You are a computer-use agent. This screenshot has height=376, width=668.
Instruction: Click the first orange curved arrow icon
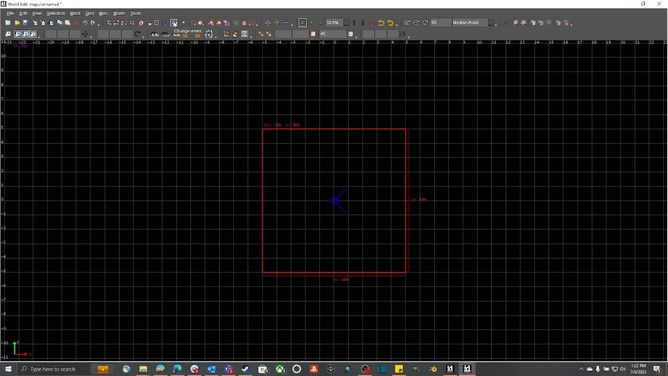click(x=381, y=23)
